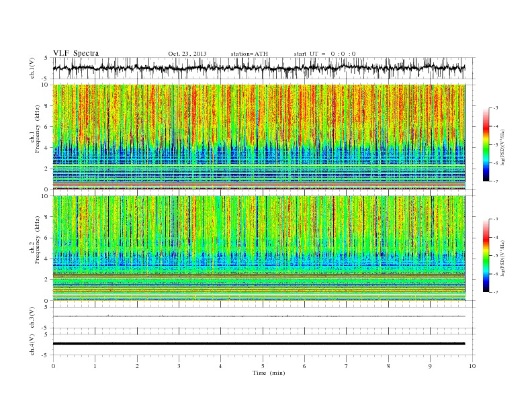Click the ch.2 spectrogram "2" kHz tick
532x411 pixels.
pos(47,280)
